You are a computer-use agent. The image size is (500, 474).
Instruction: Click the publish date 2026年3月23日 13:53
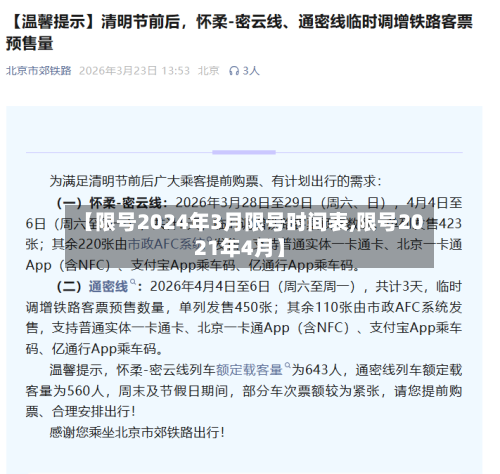pyautogui.click(x=134, y=71)
